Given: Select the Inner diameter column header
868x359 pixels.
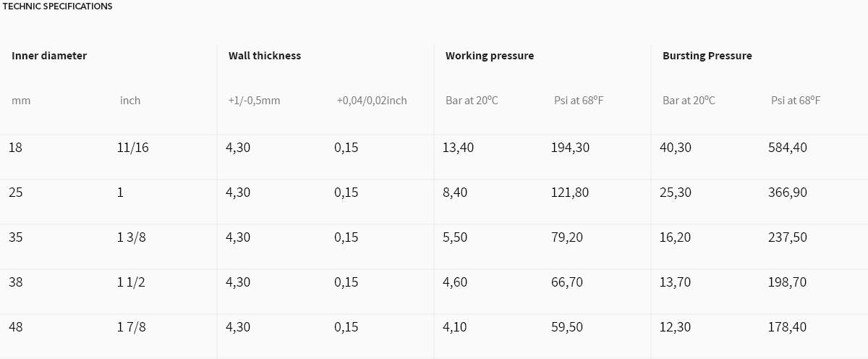Looking at the screenshot, I should (49, 56).
